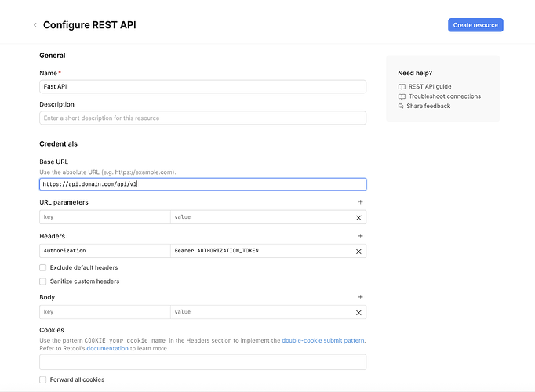Image resolution: width=535 pixels, height=392 pixels.
Task: Remove the URL parameters row
Action: pyautogui.click(x=358, y=217)
